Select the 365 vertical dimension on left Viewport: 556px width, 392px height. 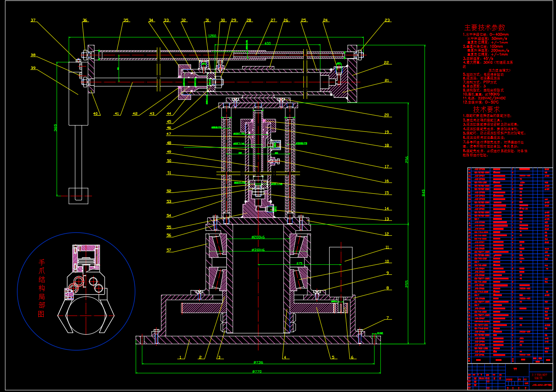55,128
